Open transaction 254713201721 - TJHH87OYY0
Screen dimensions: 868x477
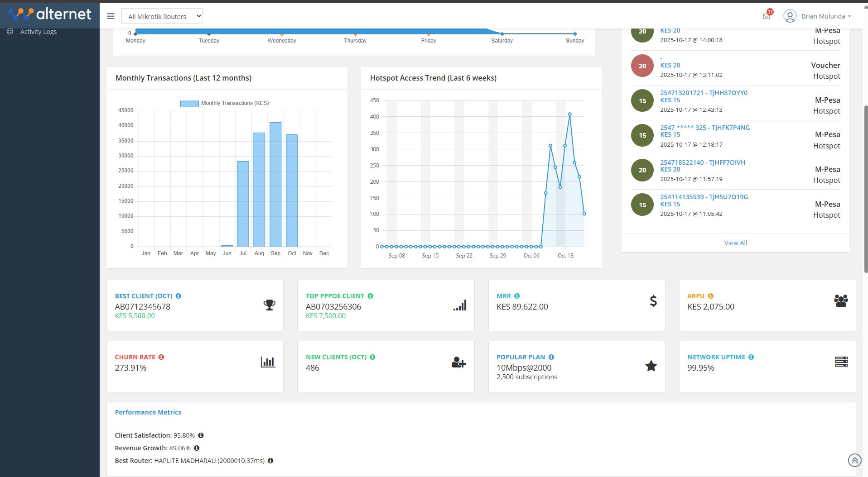pos(704,93)
